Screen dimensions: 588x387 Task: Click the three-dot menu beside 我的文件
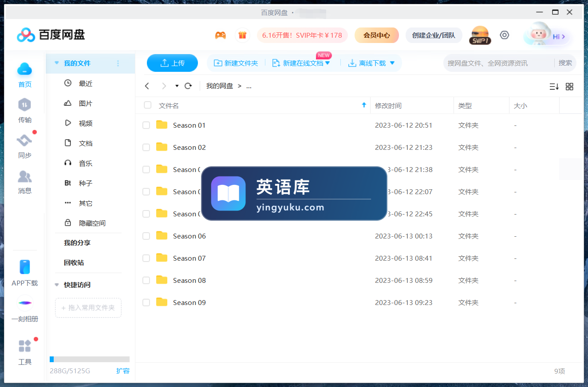click(x=118, y=63)
